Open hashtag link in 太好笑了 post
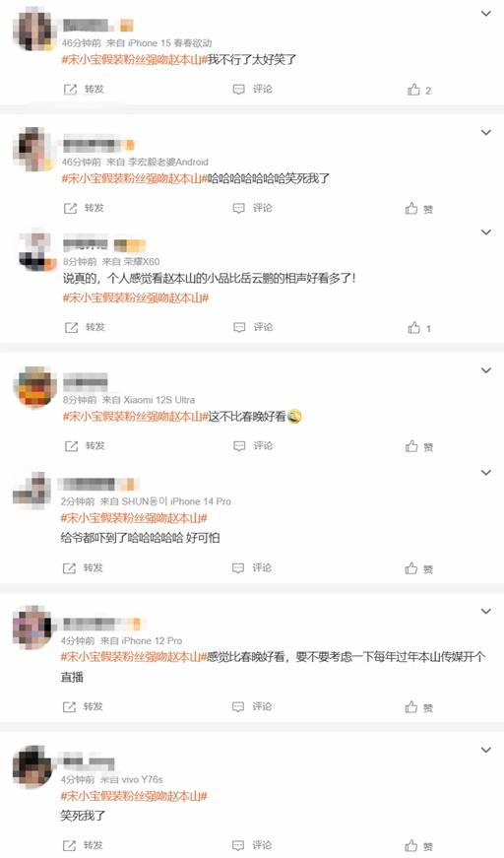 135,60
